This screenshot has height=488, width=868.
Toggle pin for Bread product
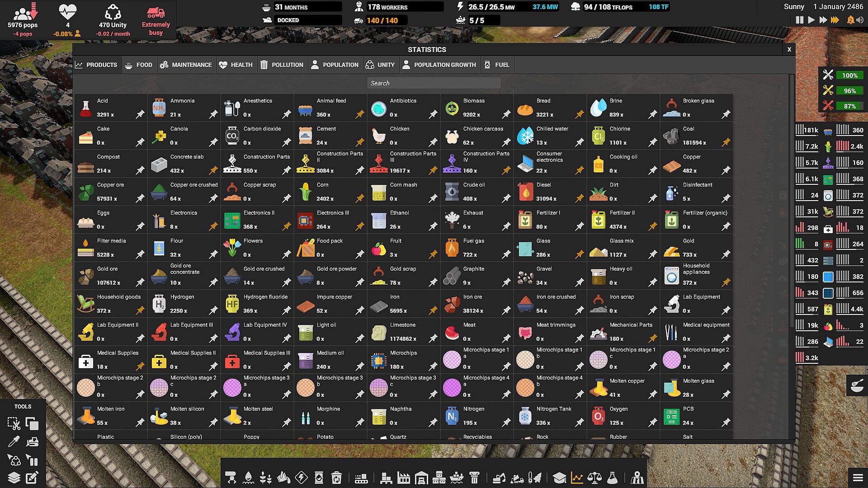point(579,114)
